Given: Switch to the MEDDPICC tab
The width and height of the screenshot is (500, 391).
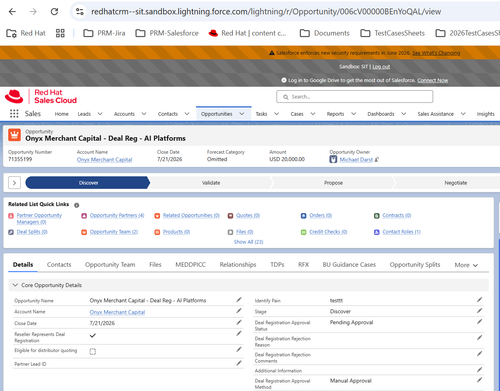Looking at the screenshot, I should [x=190, y=265].
